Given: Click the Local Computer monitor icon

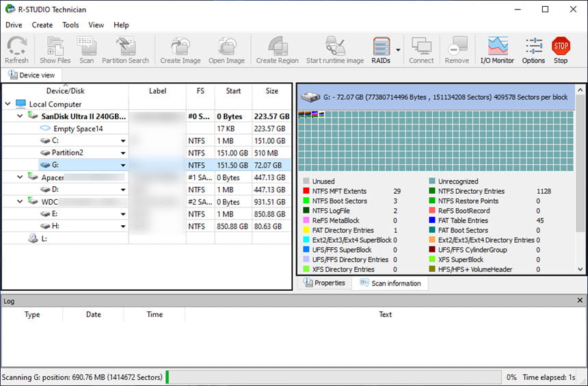Looking at the screenshot, I should coord(21,104).
